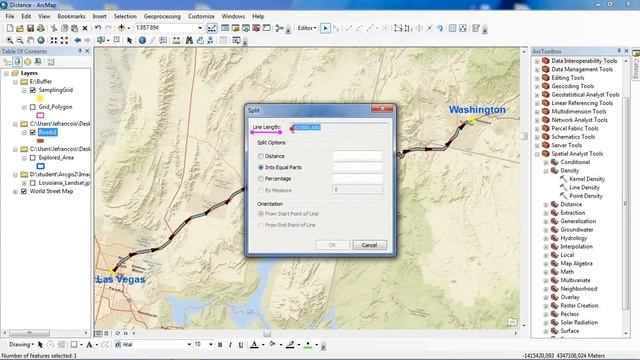Toggle bold text formatting

[x=220, y=345]
